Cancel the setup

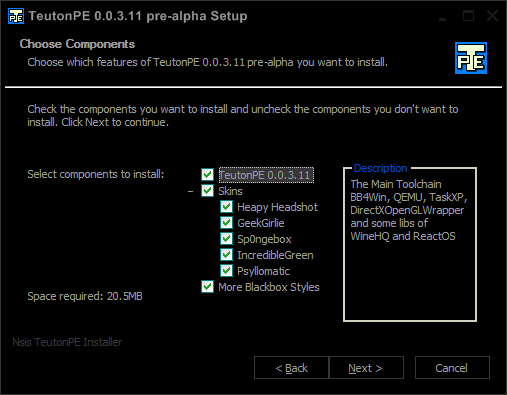click(x=452, y=368)
